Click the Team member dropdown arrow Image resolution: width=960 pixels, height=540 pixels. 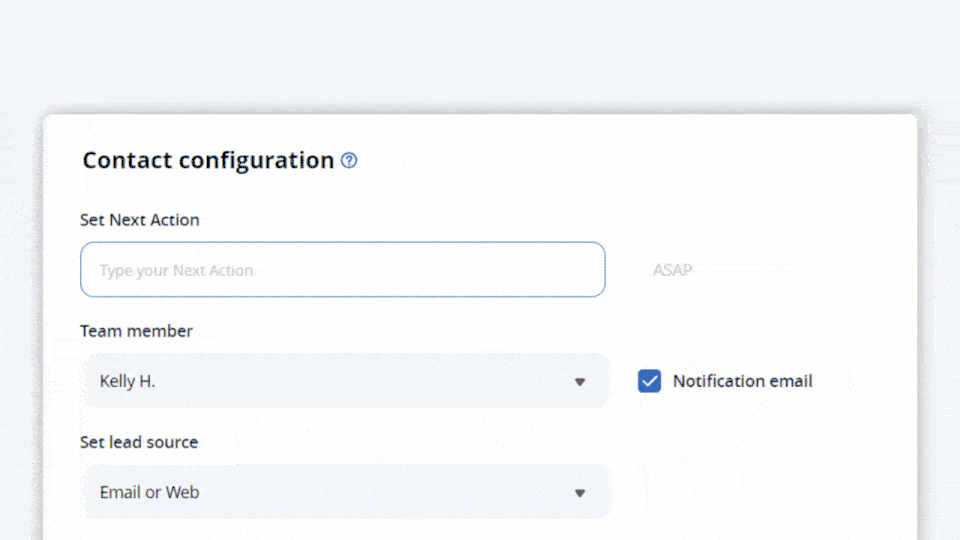coord(580,382)
